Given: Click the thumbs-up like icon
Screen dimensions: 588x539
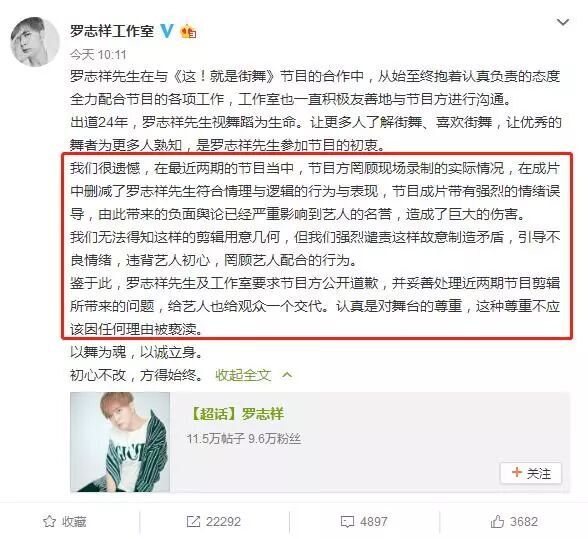Looking at the screenshot, I should [497, 521].
